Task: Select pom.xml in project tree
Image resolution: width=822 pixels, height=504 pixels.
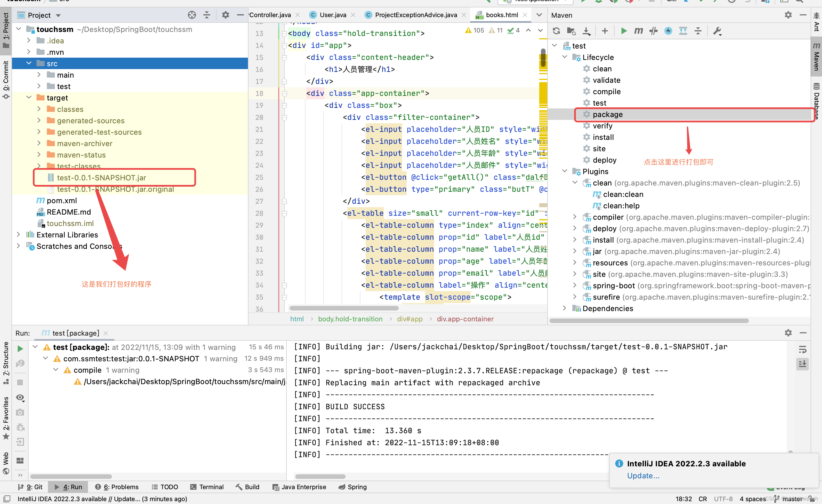Action: pyautogui.click(x=62, y=200)
